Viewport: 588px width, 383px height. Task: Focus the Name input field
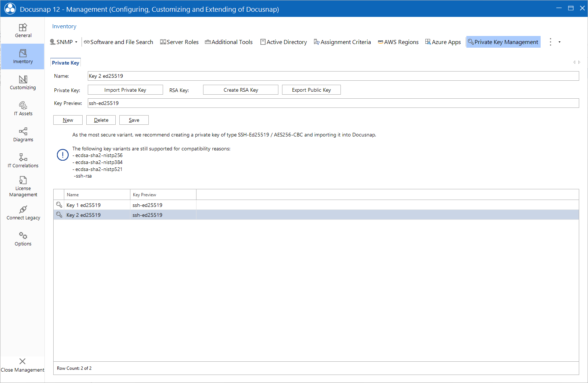(333, 76)
